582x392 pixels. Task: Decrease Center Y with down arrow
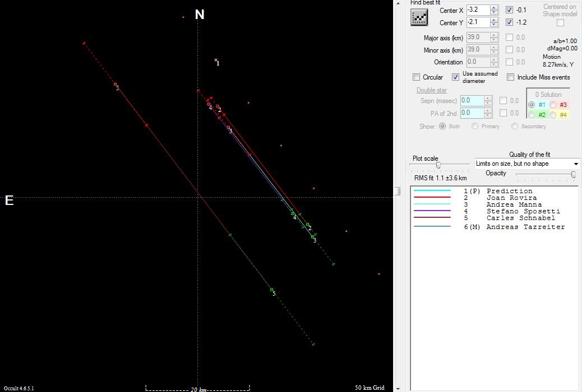493,25
